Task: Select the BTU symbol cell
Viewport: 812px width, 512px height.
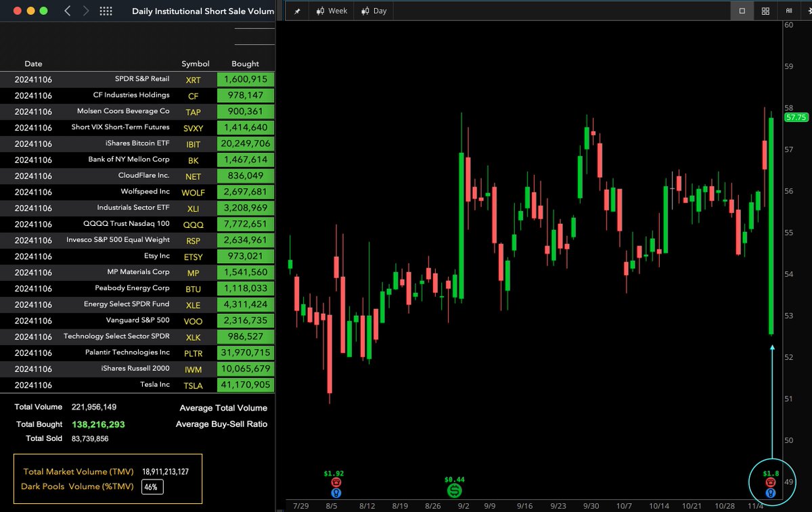Action: [194, 289]
